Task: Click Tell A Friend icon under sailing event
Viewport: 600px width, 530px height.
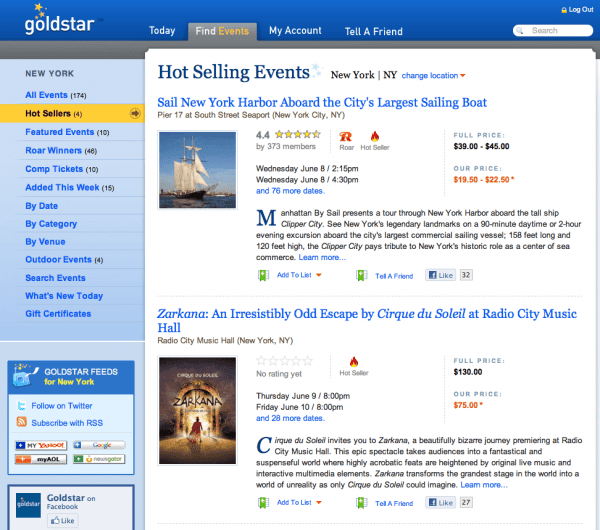Action: pos(361,275)
